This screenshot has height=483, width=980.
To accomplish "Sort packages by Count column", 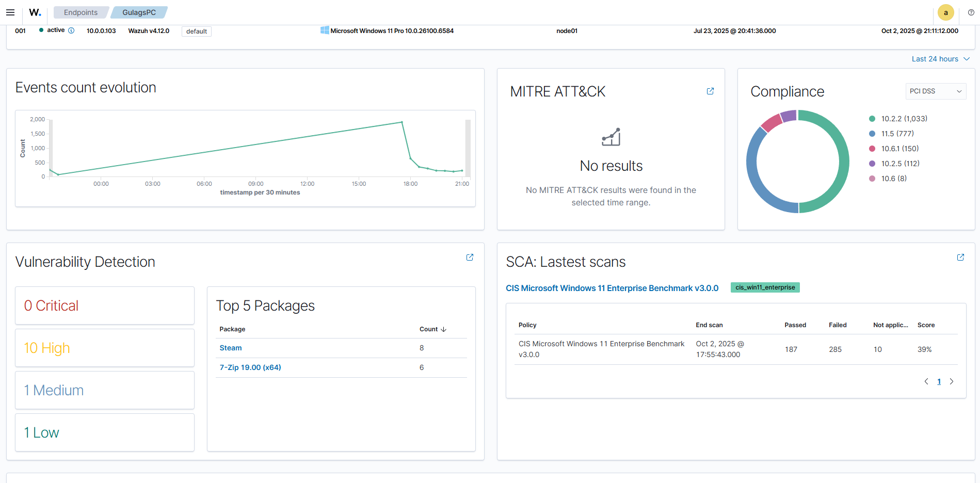I will [x=432, y=329].
